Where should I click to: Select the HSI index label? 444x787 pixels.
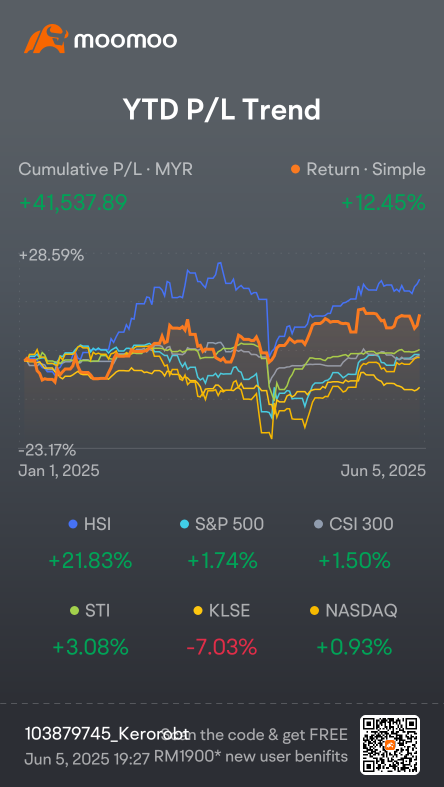pos(98,524)
